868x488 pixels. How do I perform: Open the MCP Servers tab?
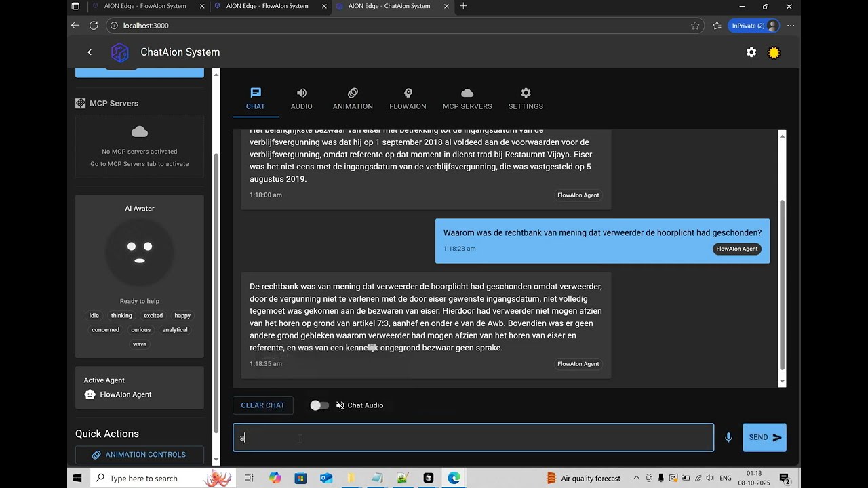click(467, 99)
